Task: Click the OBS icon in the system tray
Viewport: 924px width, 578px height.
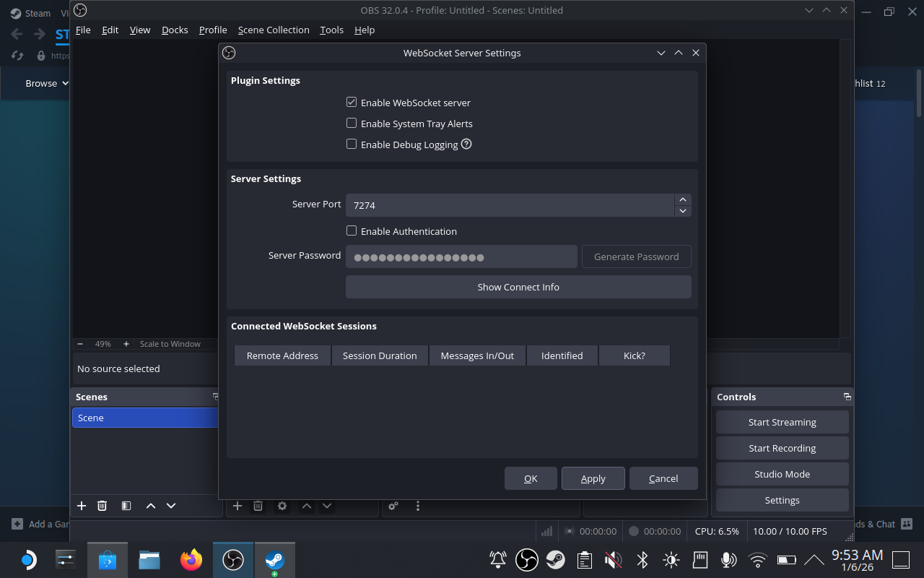Action: pyautogui.click(x=526, y=559)
